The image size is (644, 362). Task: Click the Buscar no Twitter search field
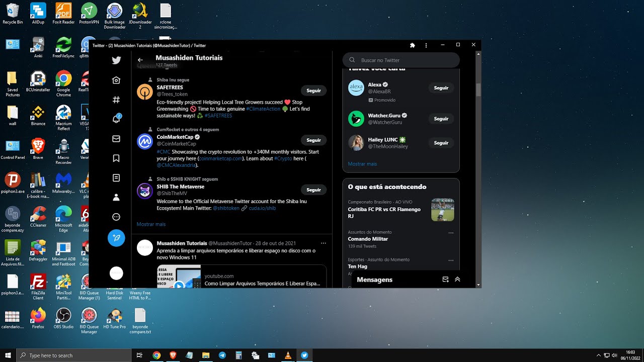click(x=401, y=60)
